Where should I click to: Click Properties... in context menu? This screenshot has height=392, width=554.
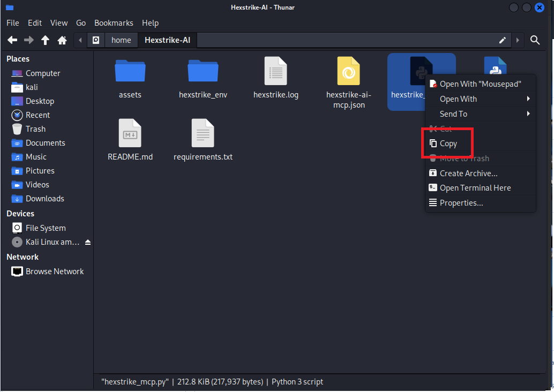(461, 203)
